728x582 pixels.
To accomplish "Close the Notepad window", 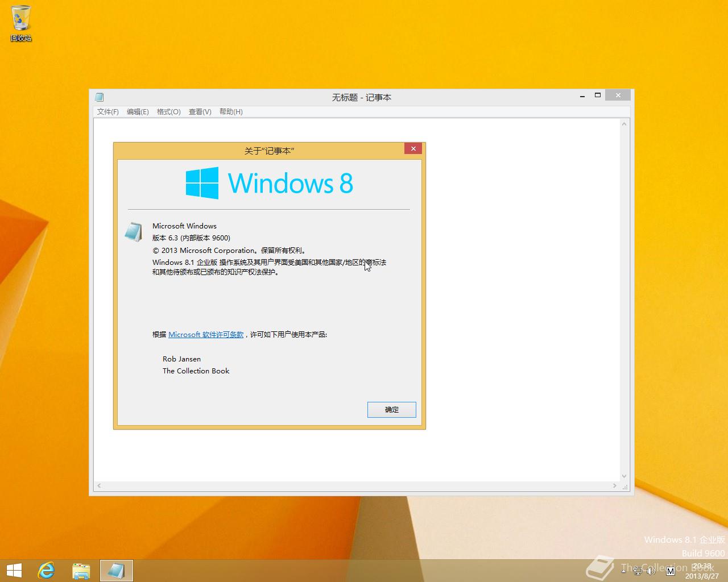I will (x=618, y=95).
